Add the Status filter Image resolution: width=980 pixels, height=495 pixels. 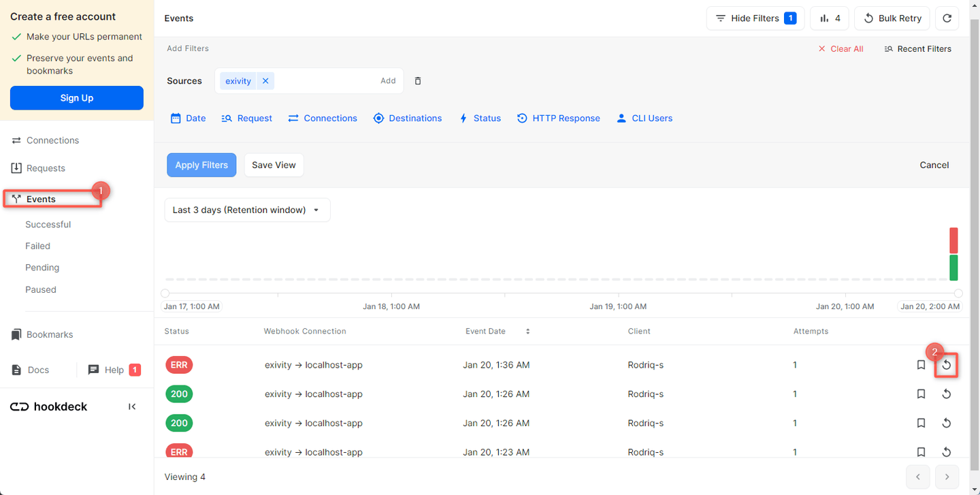click(x=480, y=118)
